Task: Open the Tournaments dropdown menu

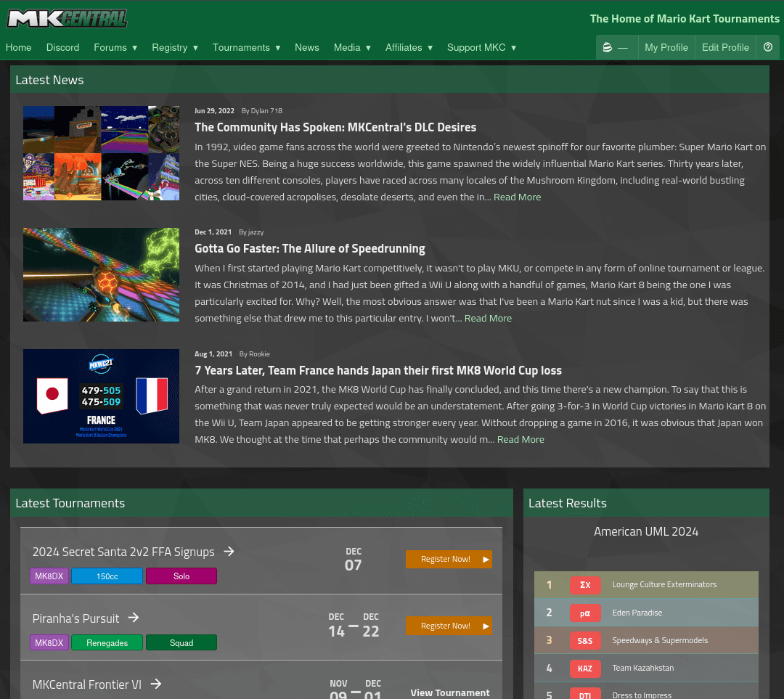Action: tap(246, 48)
